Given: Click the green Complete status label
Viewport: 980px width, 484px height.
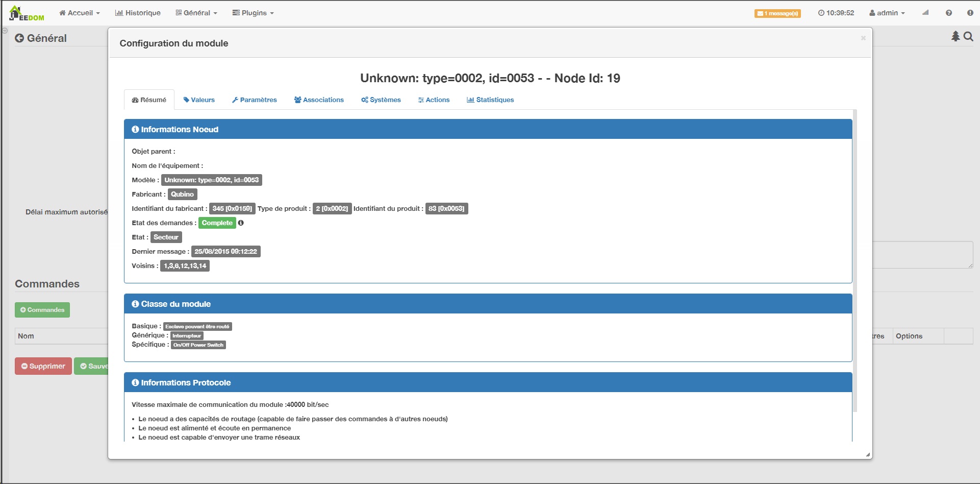Looking at the screenshot, I should click(217, 223).
